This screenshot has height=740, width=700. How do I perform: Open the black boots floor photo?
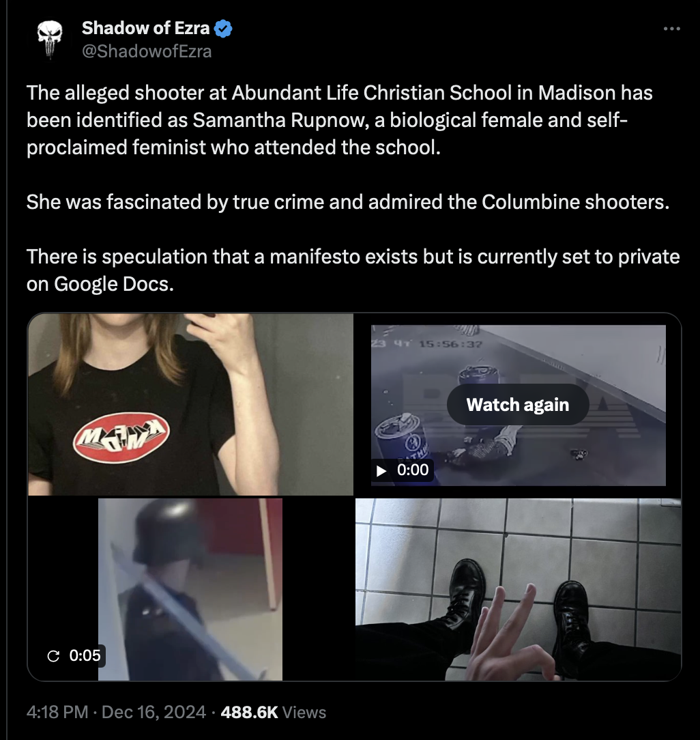(518, 589)
